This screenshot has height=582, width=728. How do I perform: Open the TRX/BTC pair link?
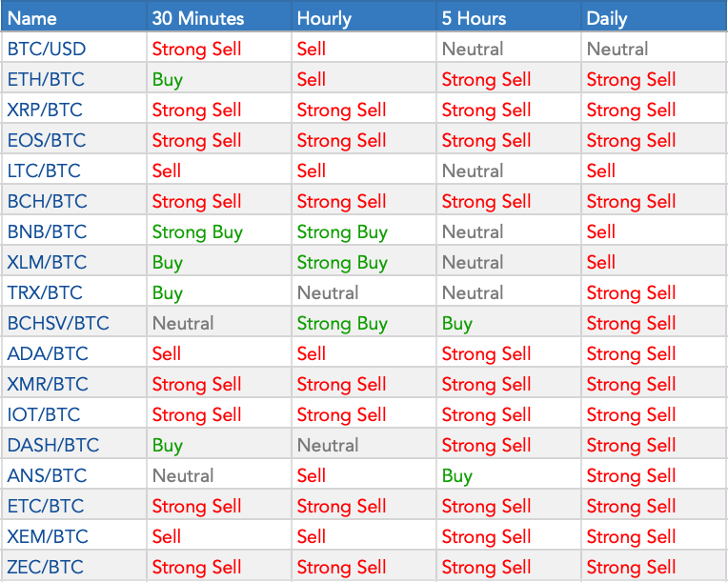click(45, 292)
